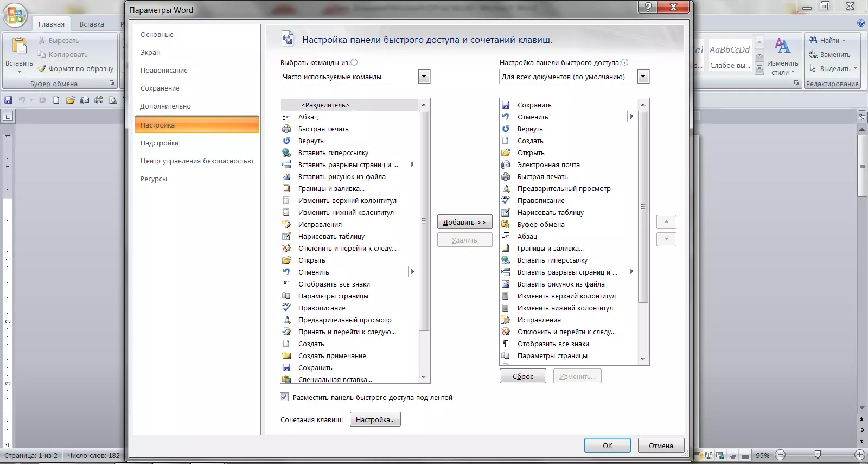This screenshot has width=868, height=464.
Task: Click the available commands list scrollbar thumb
Action: [x=424, y=220]
